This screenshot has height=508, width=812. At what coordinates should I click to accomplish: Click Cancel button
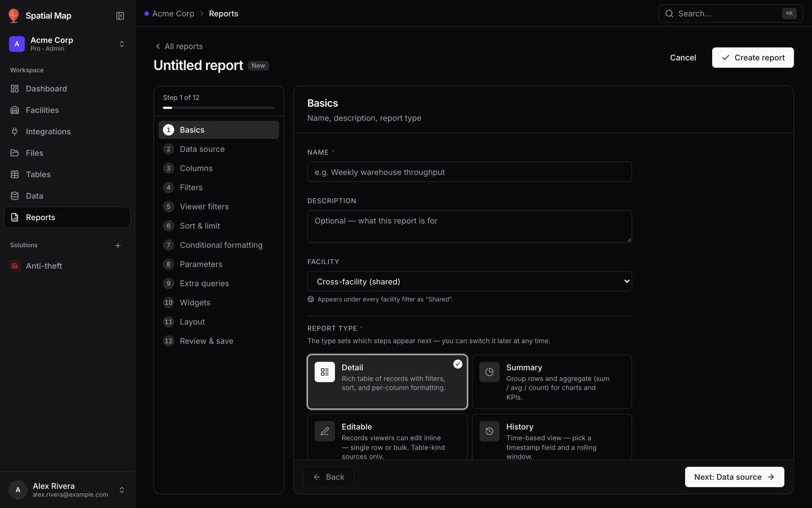click(x=683, y=58)
